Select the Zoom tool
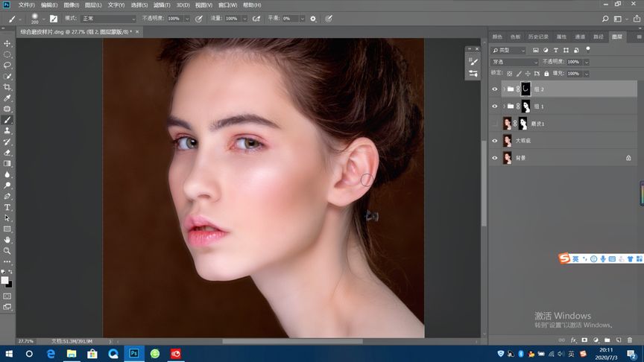The image size is (644, 362). click(x=7, y=251)
